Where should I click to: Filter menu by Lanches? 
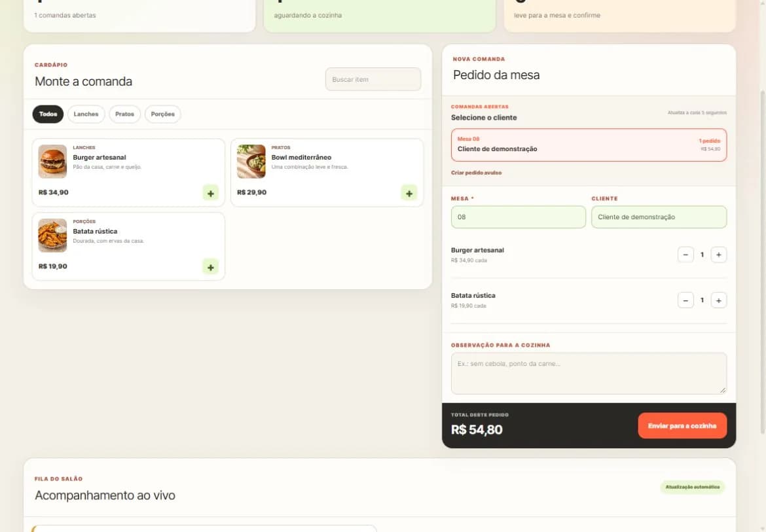pos(86,115)
